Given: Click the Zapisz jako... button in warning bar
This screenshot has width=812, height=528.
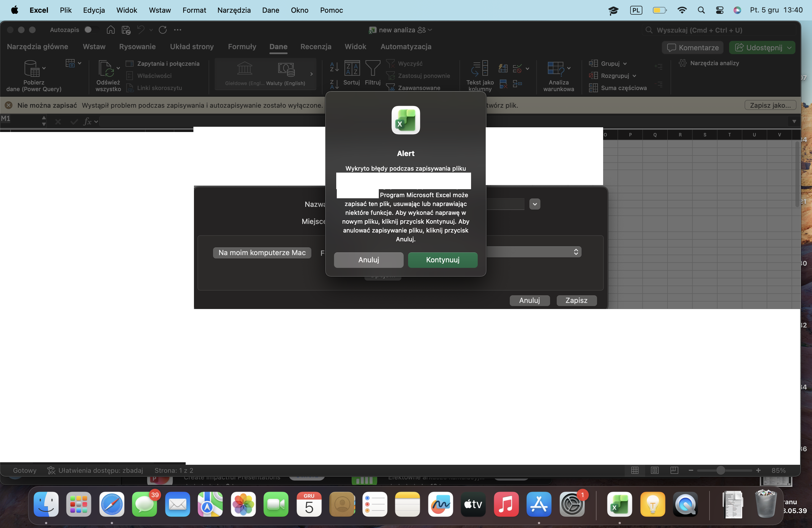Looking at the screenshot, I should pos(770,105).
